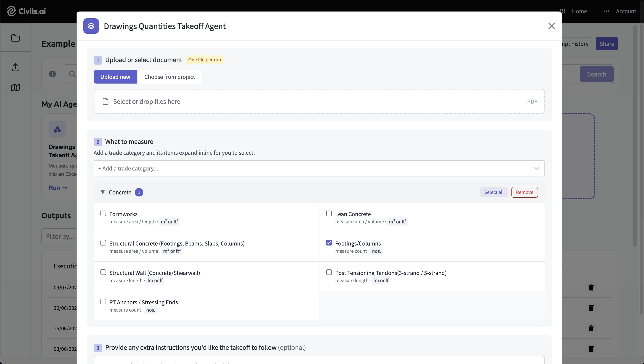Check Structural Concrete (Footings, Beams, Slabs, Columns)
644x364 pixels.
pos(103,243)
